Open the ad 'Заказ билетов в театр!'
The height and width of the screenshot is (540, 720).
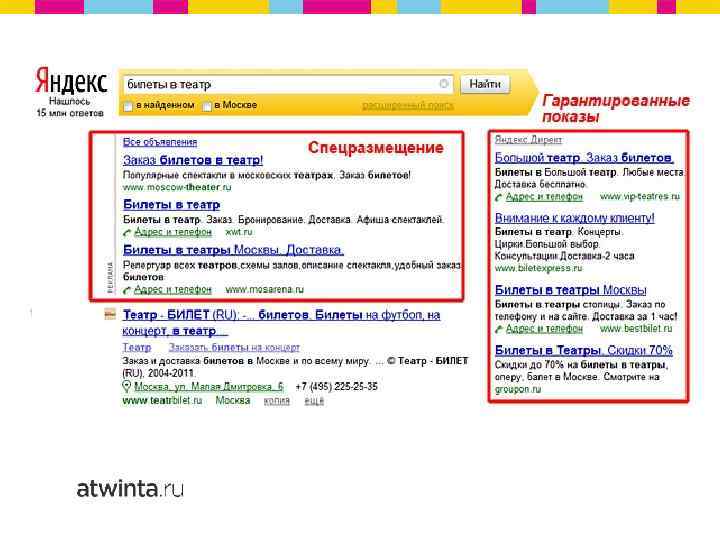193,160
